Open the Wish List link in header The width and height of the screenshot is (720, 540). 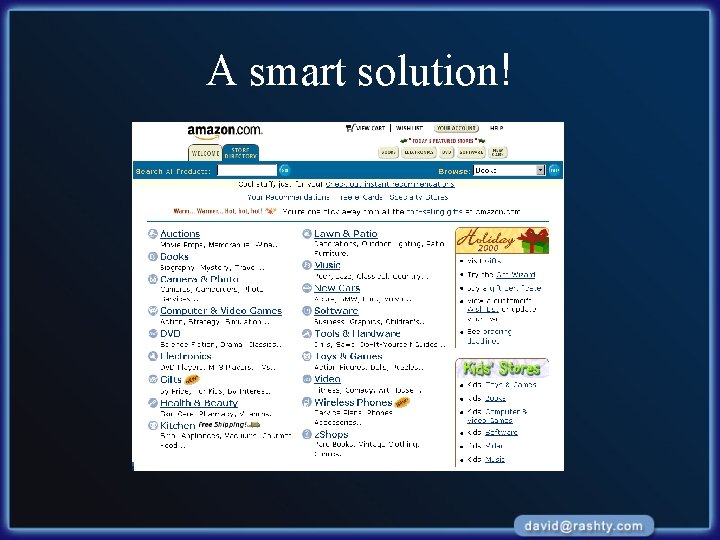coord(409,128)
